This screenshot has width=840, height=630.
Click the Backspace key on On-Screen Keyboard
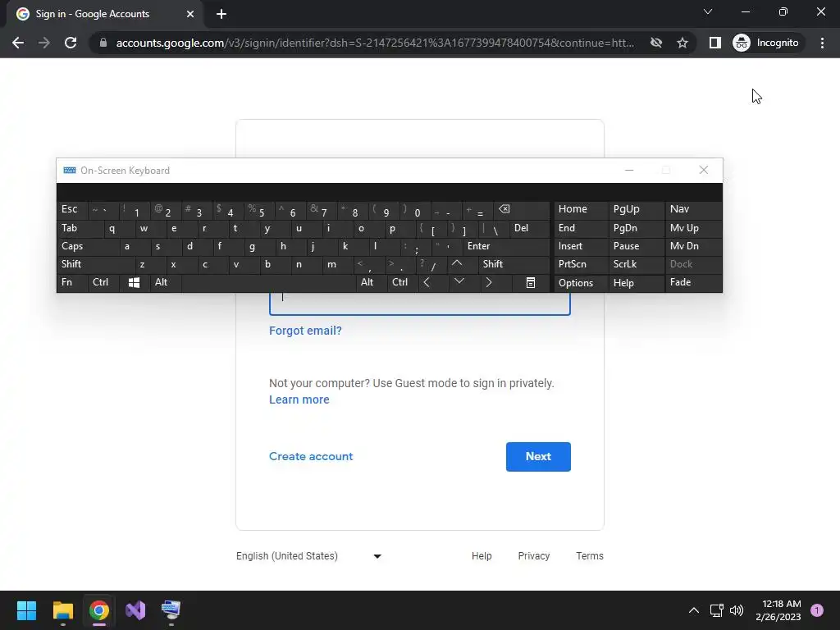click(522, 209)
